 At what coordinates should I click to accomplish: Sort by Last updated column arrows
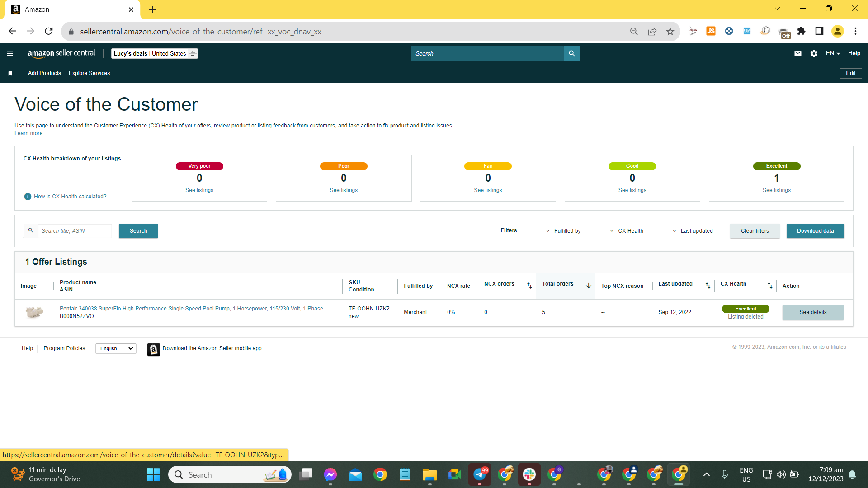(708, 286)
